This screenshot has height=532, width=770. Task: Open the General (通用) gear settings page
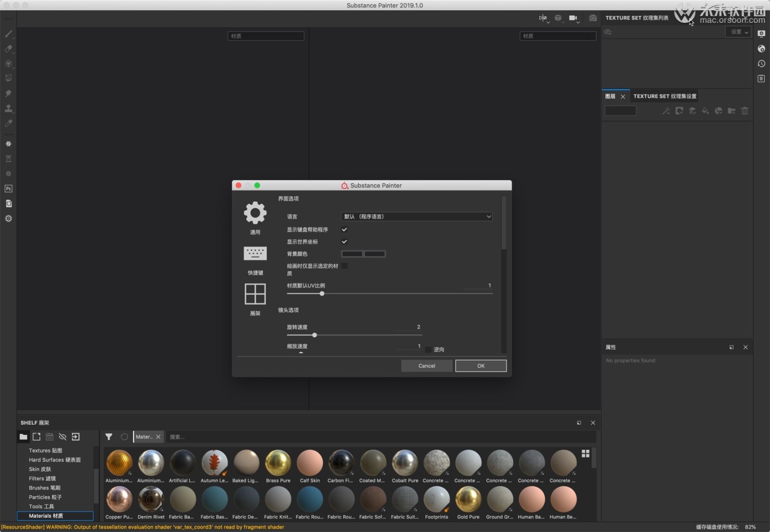(x=255, y=217)
